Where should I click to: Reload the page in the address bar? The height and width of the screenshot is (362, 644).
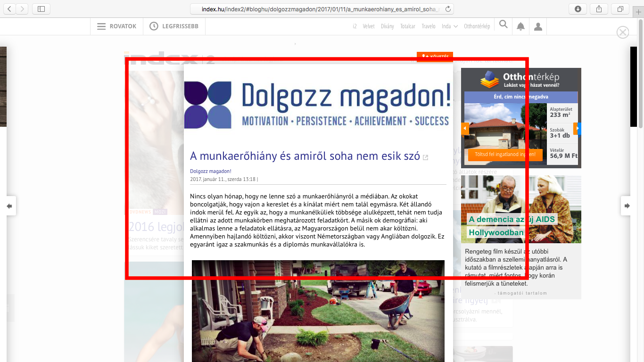pyautogui.click(x=448, y=8)
